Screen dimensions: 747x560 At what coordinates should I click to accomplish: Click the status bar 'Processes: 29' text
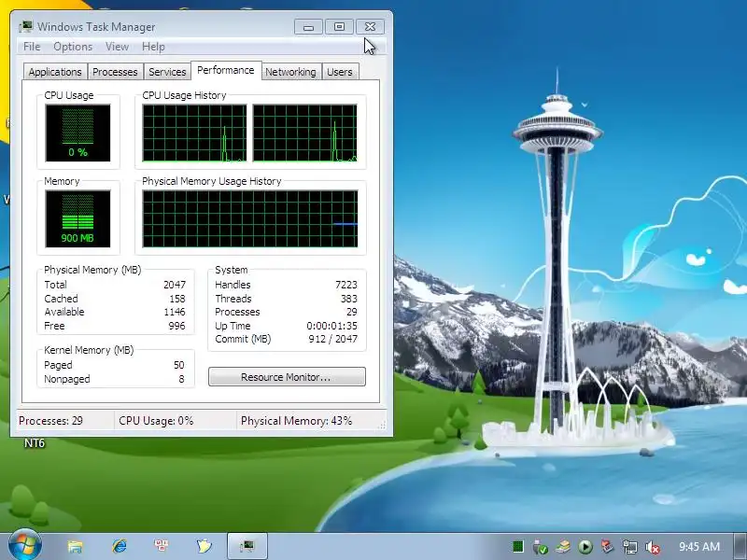click(50, 421)
